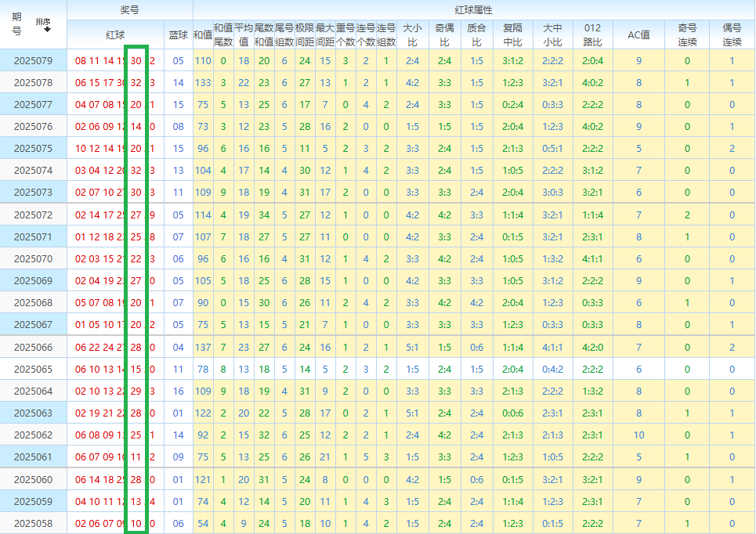
Task: Click 012路比 value 4:1:1 in row 2025070
Action: click(592, 259)
